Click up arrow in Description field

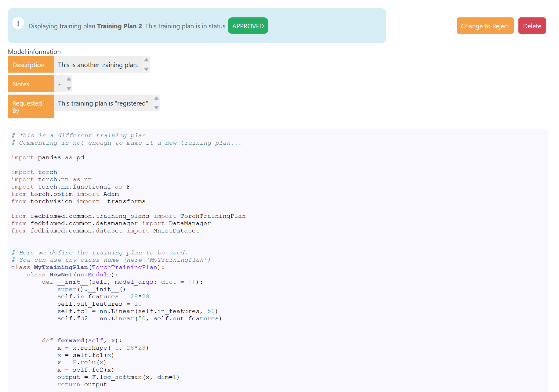(x=147, y=60)
